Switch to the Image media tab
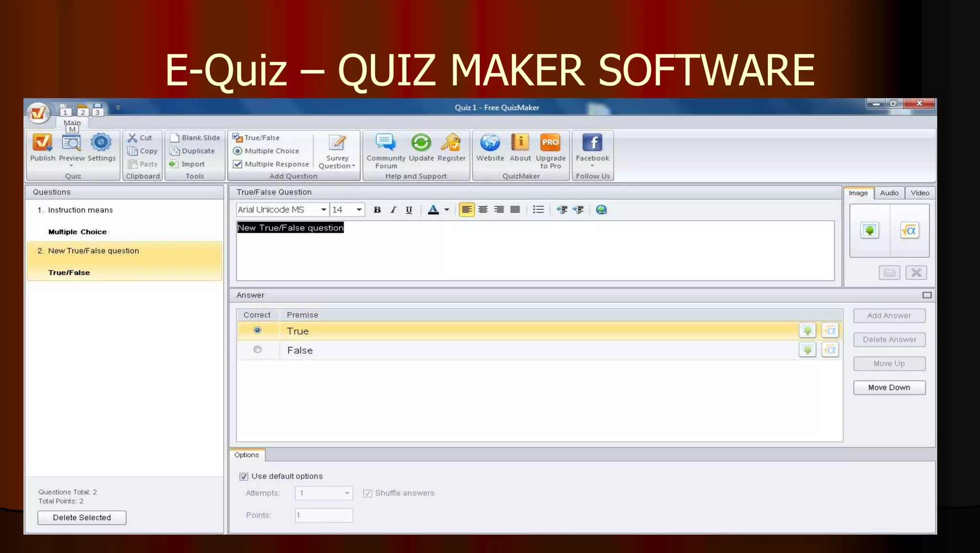 858,193
